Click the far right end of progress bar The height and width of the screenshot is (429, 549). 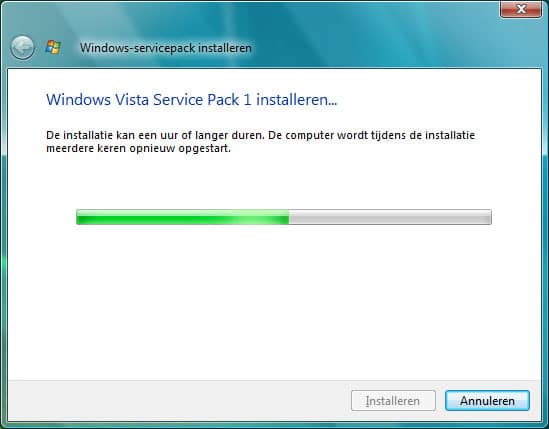(x=489, y=217)
